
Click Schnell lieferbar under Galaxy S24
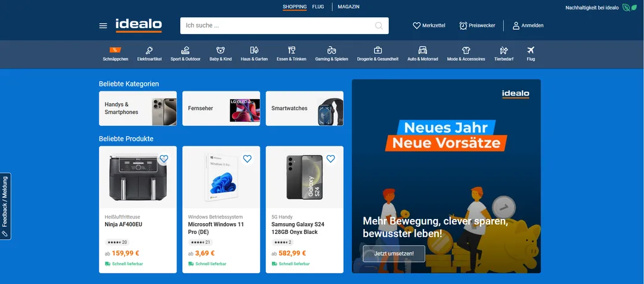[291, 264]
